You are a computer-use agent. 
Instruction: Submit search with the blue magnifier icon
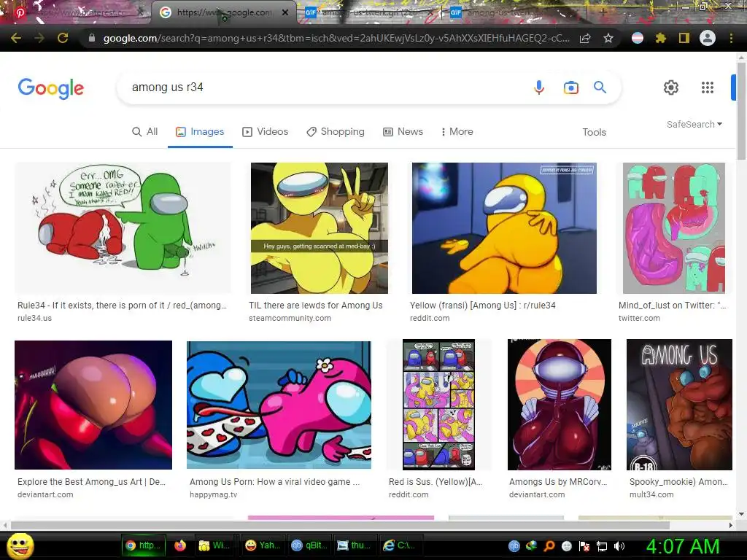tap(600, 87)
